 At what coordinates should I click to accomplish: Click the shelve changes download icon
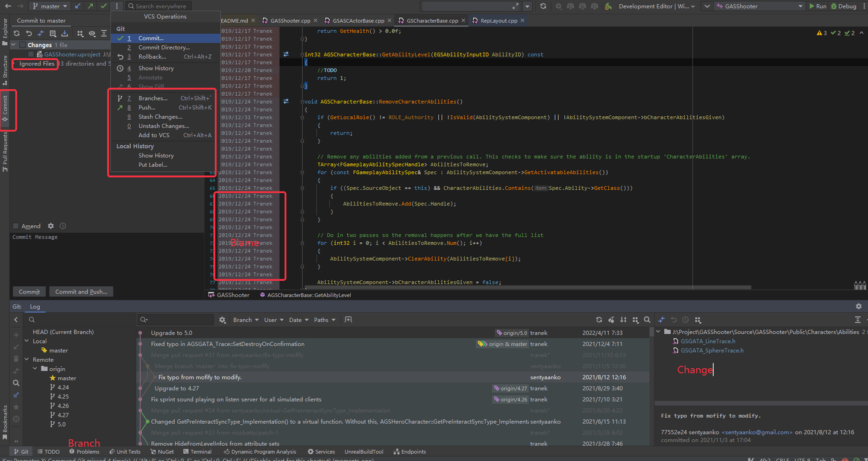(x=66, y=34)
